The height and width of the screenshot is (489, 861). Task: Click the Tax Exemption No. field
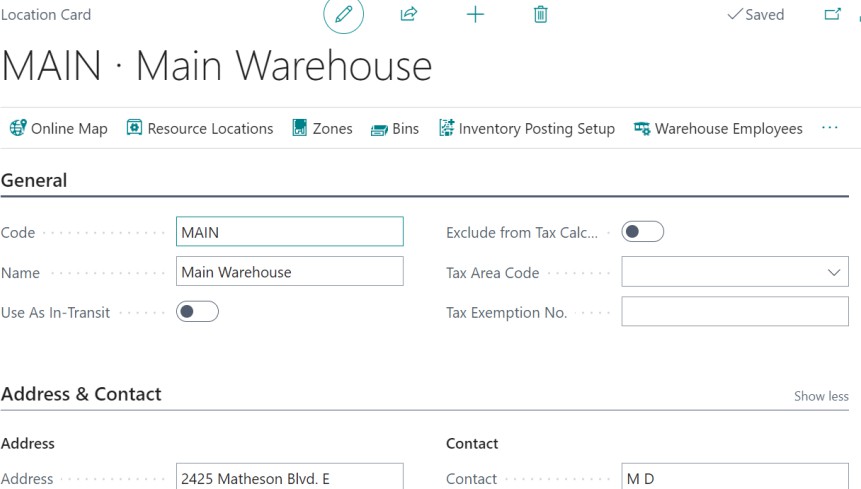734,312
